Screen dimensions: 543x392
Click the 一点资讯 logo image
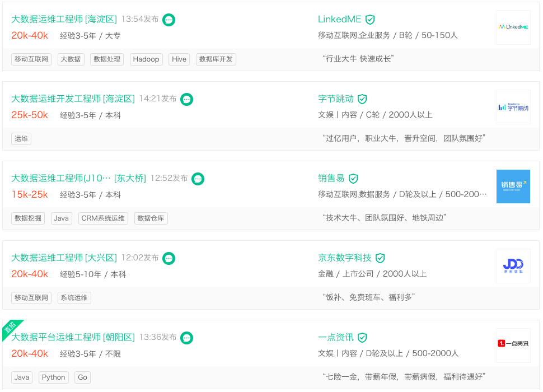(513, 343)
